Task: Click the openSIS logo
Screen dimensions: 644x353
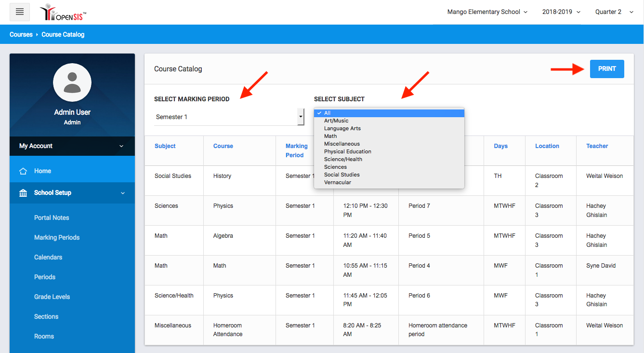Action: 63,13
